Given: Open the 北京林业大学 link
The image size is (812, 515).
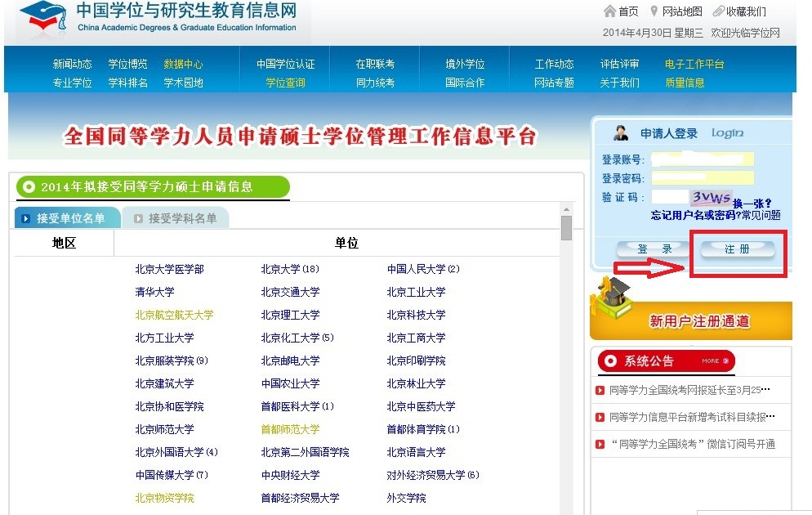Looking at the screenshot, I should tap(416, 383).
